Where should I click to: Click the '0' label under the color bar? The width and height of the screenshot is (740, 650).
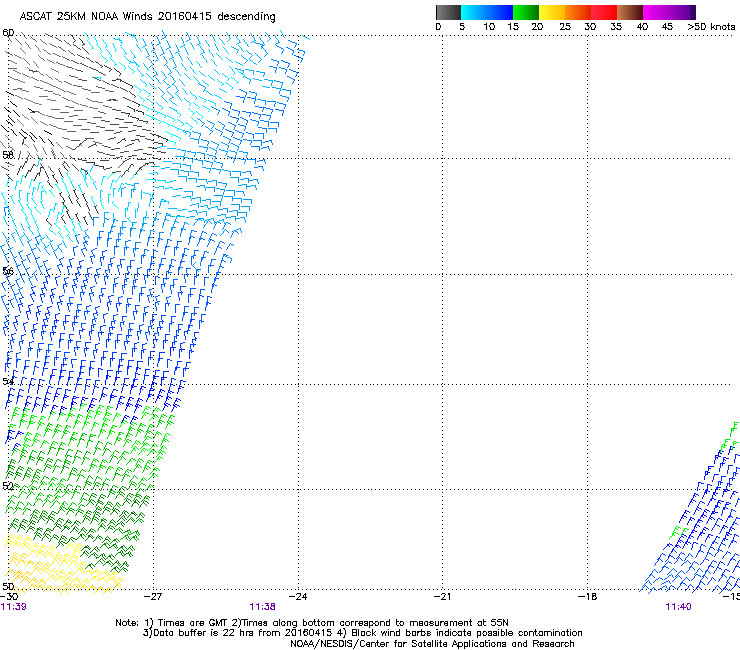click(x=438, y=27)
